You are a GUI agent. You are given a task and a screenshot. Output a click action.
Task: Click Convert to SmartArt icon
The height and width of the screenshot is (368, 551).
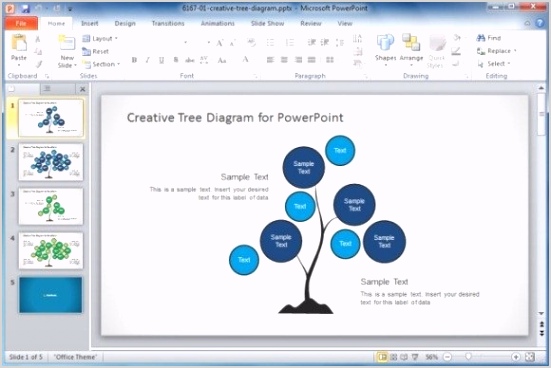[357, 64]
